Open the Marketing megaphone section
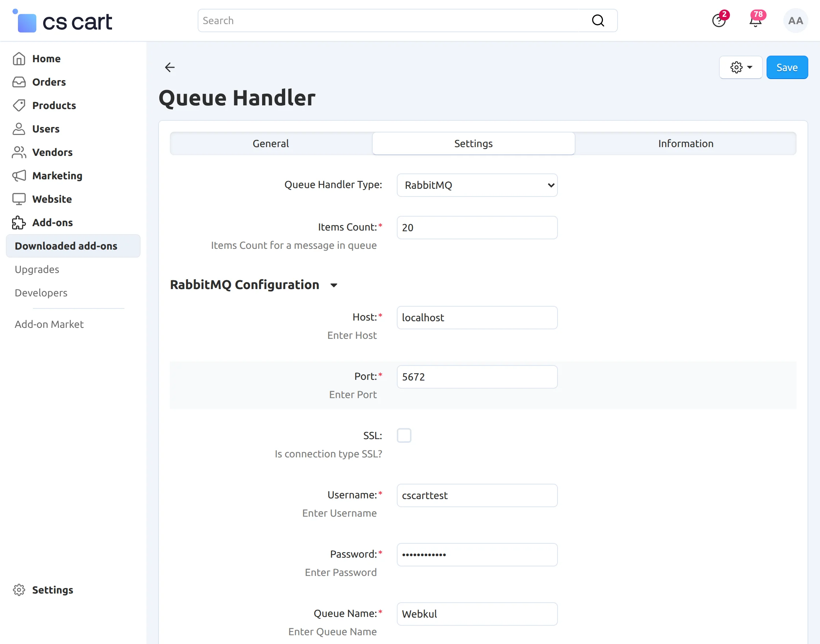This screenshot has height=644, width=820. 57,176
